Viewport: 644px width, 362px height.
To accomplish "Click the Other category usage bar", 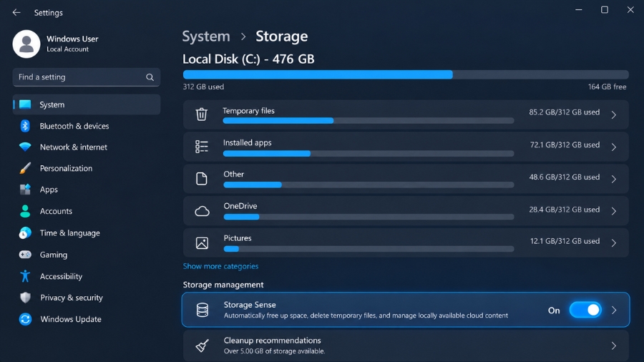I will tap(369, 185).
